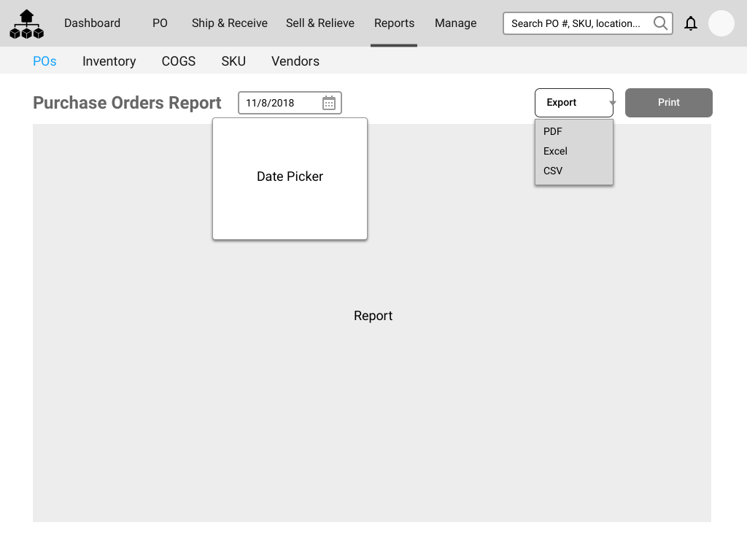This screenshot has height=560, width=747.
Task: Click the calendar icon in date field
Action: tap(329, 103)
